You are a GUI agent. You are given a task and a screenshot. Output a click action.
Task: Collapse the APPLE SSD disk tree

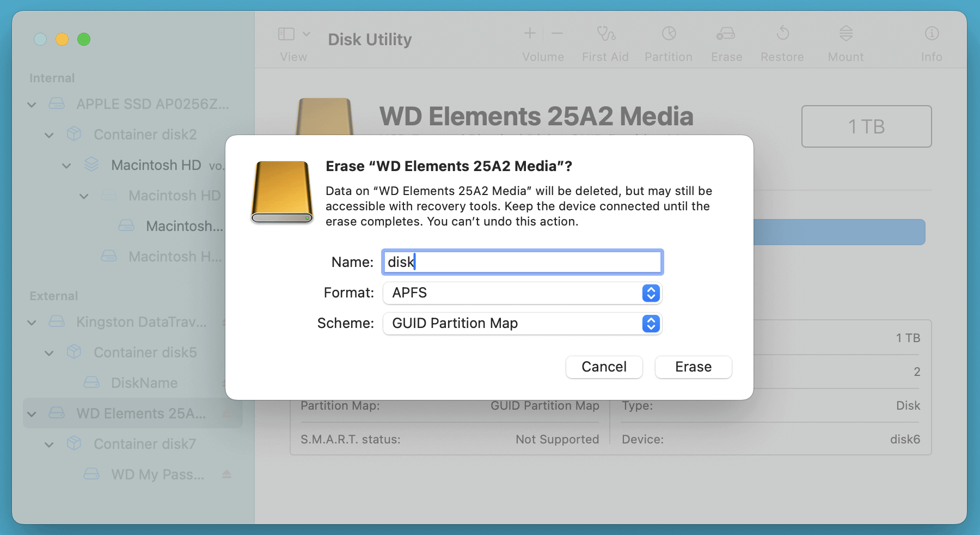32,105
